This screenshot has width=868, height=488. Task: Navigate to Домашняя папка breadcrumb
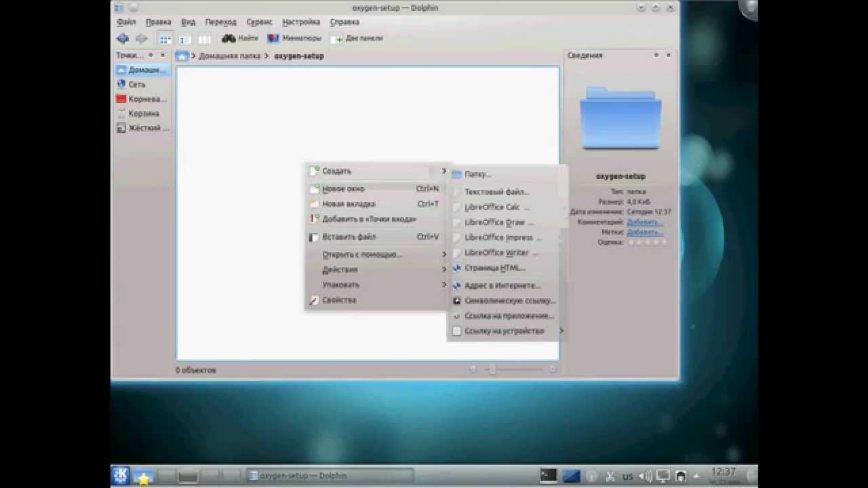tap(230, 56)
